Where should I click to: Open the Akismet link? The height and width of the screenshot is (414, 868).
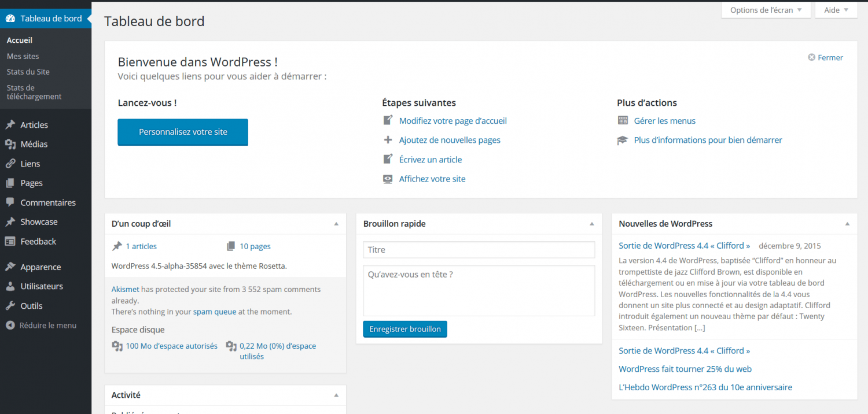pyautogui.click(x=126, y=289)
